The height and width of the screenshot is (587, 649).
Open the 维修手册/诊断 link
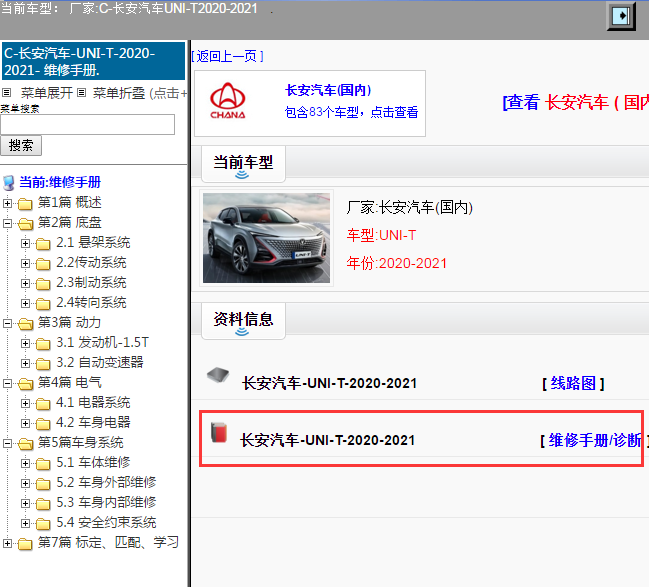point(594,440)
